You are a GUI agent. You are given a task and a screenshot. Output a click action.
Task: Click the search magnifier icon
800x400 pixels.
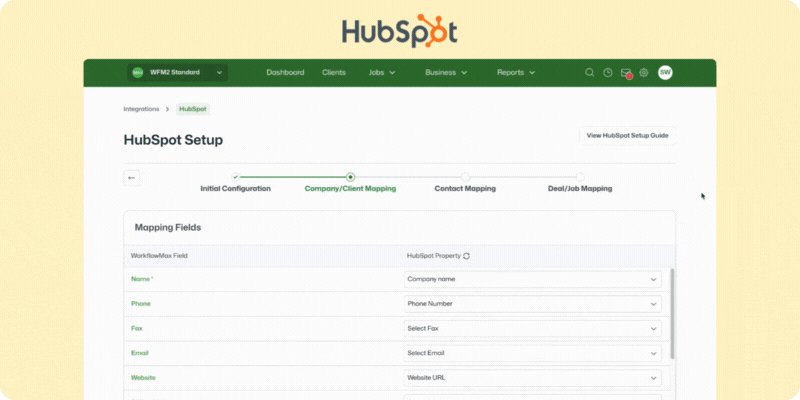click(x=589, y=72)
